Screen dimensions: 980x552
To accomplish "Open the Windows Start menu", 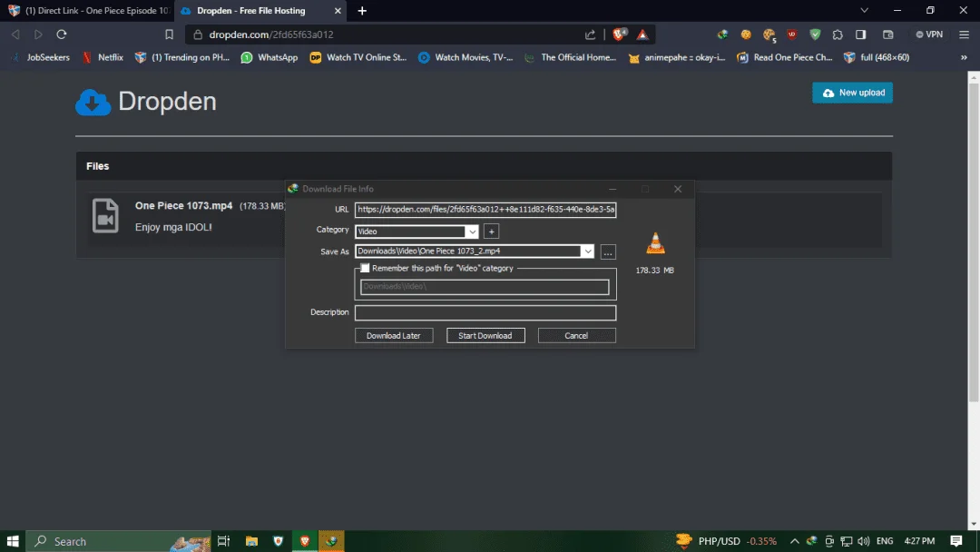I will [x=13, y=541].
